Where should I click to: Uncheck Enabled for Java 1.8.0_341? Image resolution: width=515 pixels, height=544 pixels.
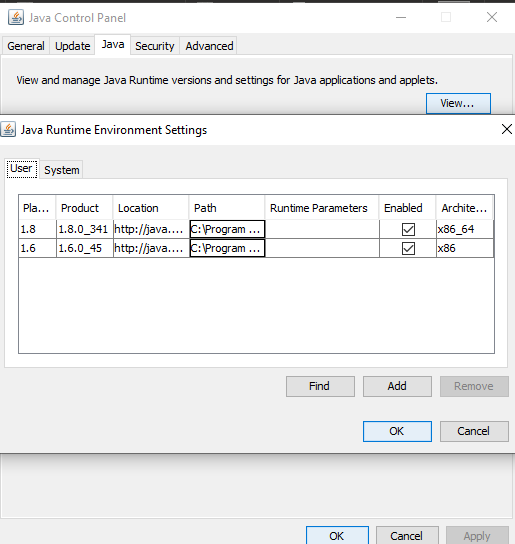pos(408,229)
